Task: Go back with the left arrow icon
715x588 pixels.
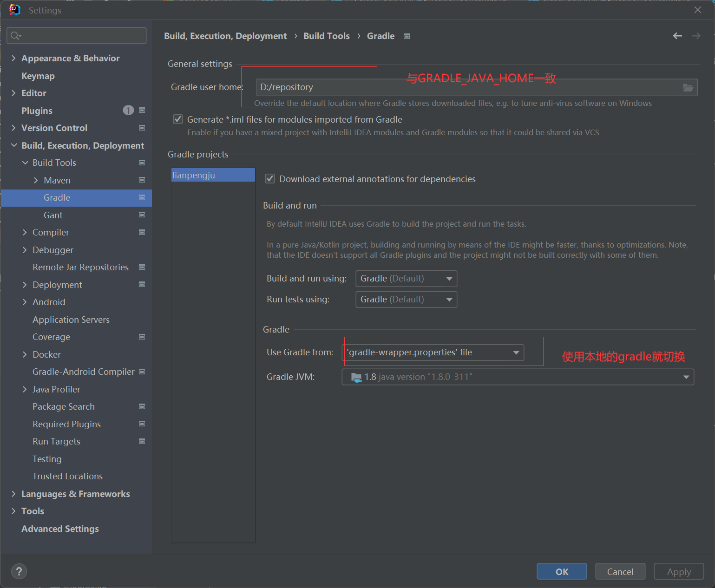Action: (x=677, y=36)
